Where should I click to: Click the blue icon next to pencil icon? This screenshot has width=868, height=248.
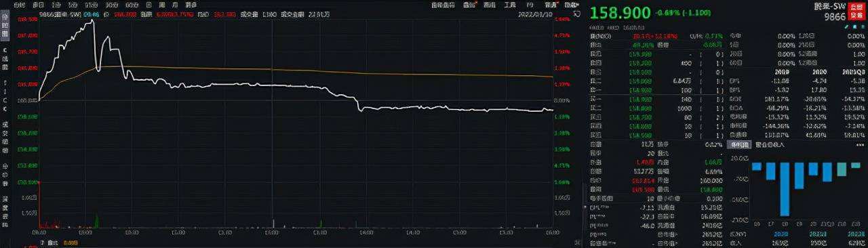(x=854, y=26)
